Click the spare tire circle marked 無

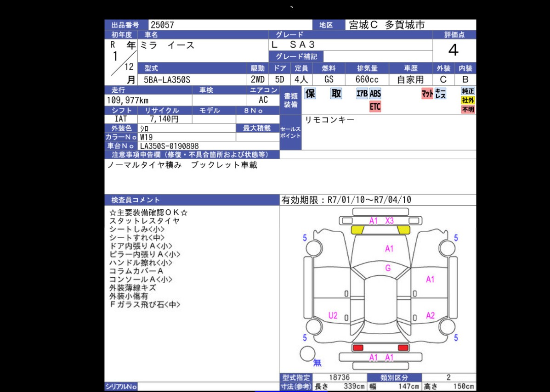[x=307, y=354]
